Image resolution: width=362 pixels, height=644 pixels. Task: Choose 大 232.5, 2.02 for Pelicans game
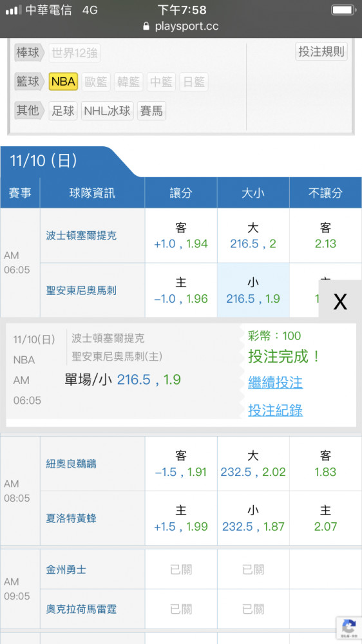253,464
